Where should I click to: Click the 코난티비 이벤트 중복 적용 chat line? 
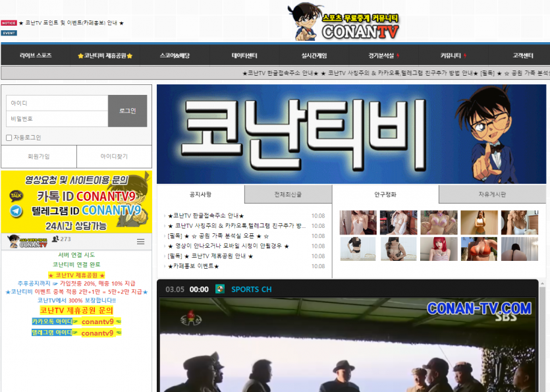(76, 292)
